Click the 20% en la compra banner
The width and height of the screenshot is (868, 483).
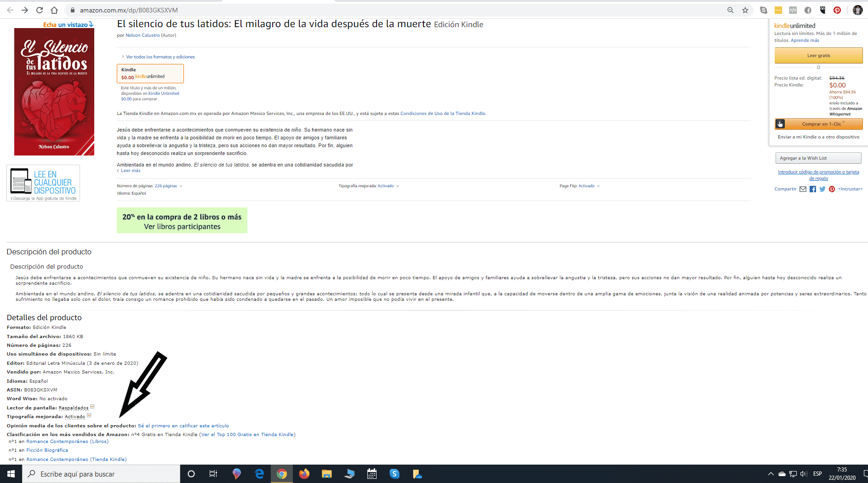pos(182,221)
